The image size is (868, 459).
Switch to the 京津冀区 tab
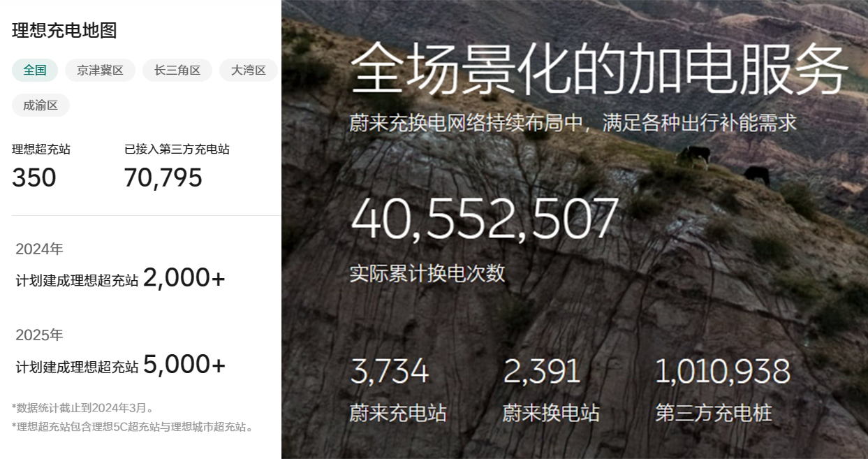pyautogui.click(x=100, y=70)
